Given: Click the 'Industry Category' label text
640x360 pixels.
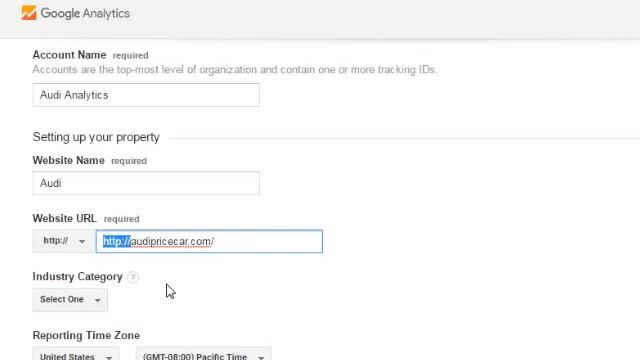Looking at the screenshot, I should point(78,277).
